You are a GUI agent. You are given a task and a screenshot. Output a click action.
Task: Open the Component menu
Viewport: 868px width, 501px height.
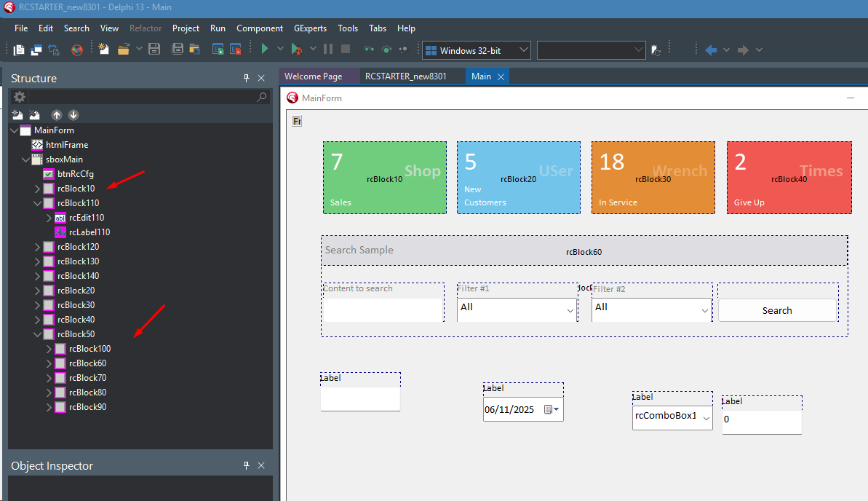point(259,28)
